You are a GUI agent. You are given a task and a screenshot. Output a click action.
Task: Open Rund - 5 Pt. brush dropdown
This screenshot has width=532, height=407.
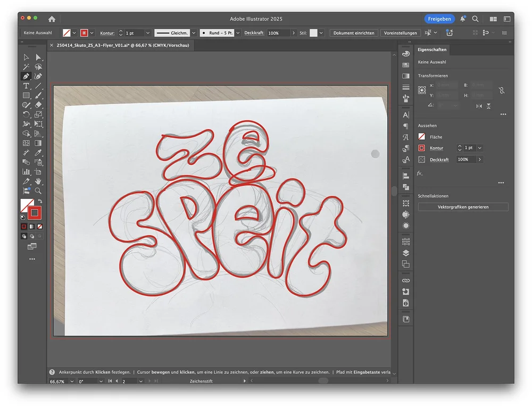coord(238,33)
